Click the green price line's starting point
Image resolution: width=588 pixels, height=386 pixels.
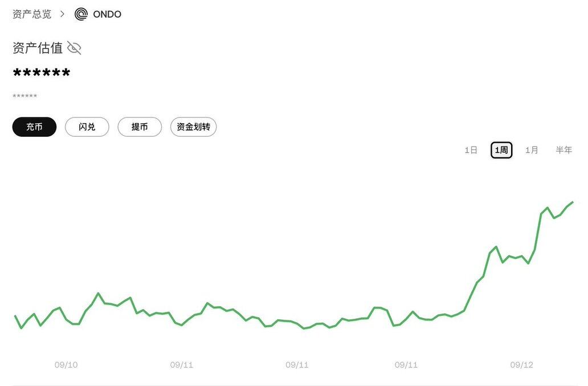[15, 316]
